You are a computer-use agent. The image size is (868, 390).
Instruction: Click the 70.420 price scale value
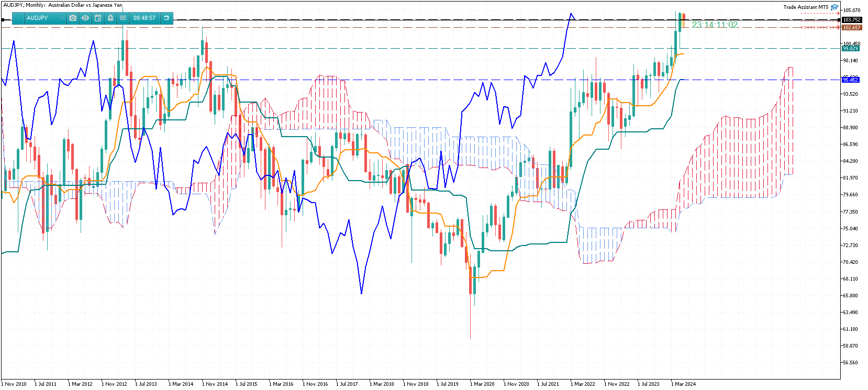coord(850,262)
